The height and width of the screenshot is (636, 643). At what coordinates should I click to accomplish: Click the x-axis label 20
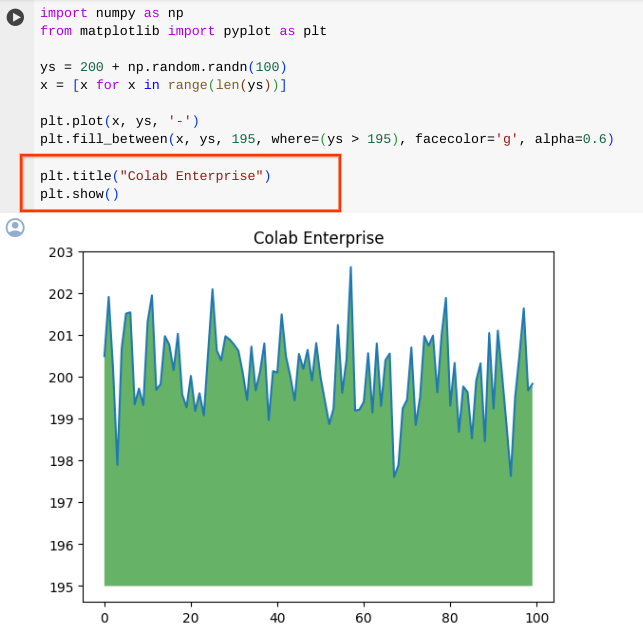coord(191,618)
